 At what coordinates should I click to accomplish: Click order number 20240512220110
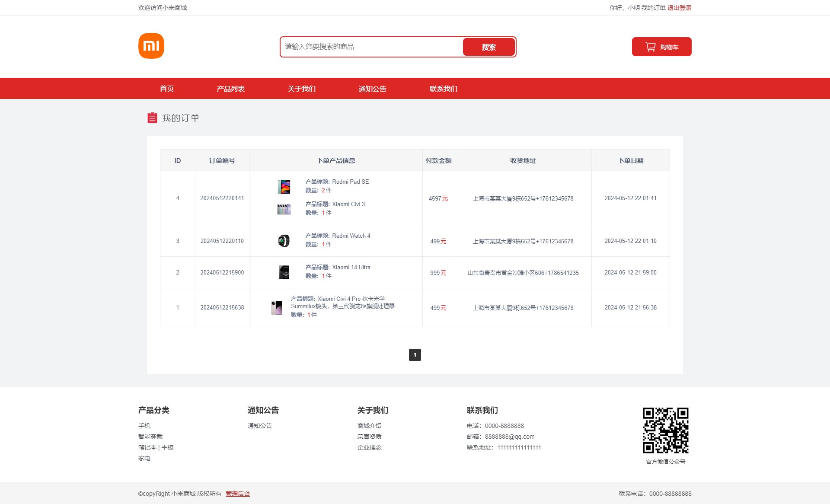[x=222, y=241]
